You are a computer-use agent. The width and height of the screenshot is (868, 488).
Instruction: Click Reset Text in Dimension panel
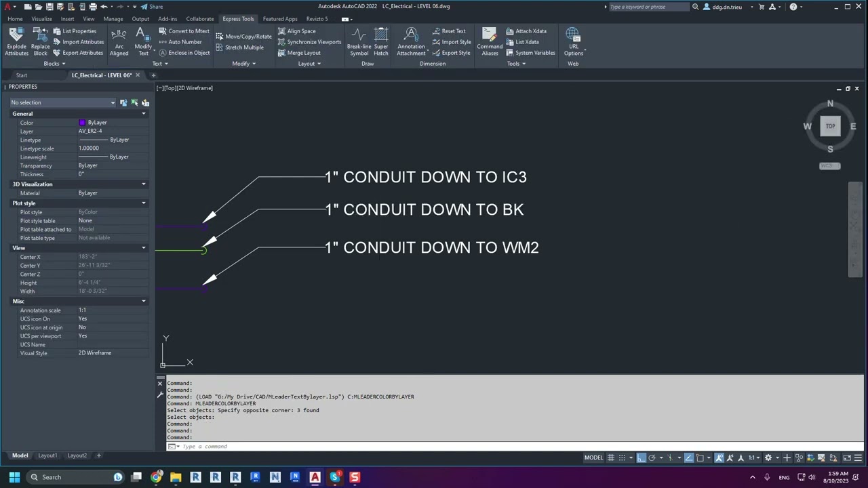coord(448,31)
